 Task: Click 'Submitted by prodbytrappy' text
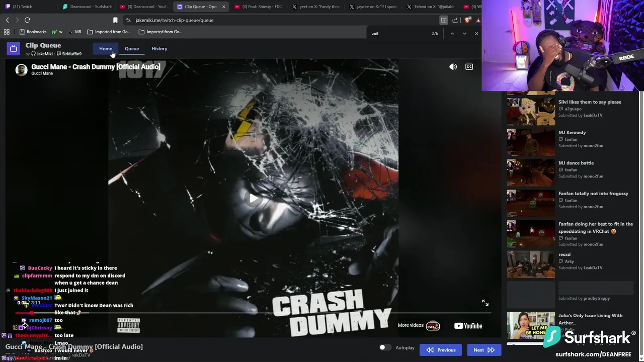pyautogui.click(x=584, y=298)
